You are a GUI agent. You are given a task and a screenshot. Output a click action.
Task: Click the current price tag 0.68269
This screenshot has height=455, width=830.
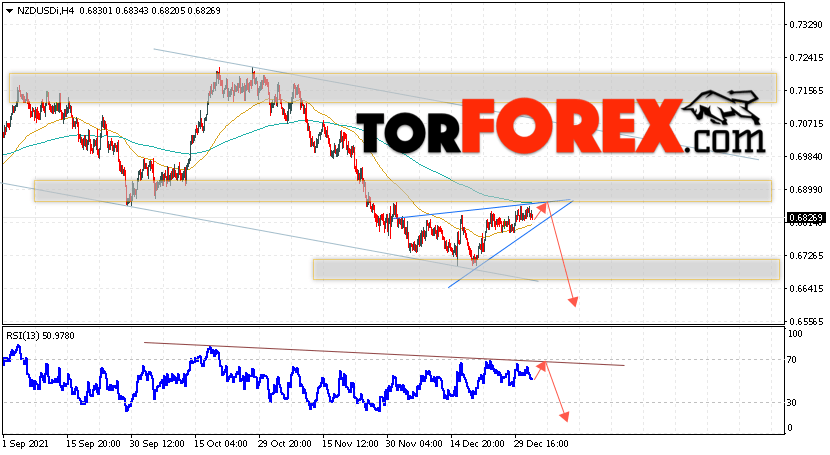pyautogui.click(x=806, y=217)
